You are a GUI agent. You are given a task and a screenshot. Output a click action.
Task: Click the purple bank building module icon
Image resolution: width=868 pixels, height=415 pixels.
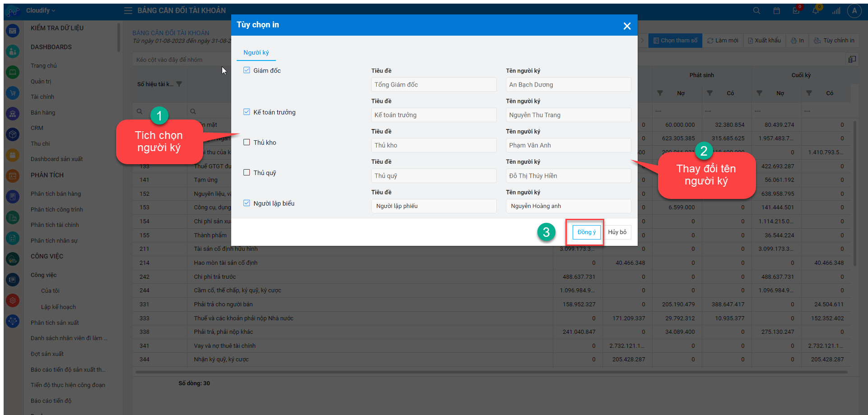[x=13, y=114]
